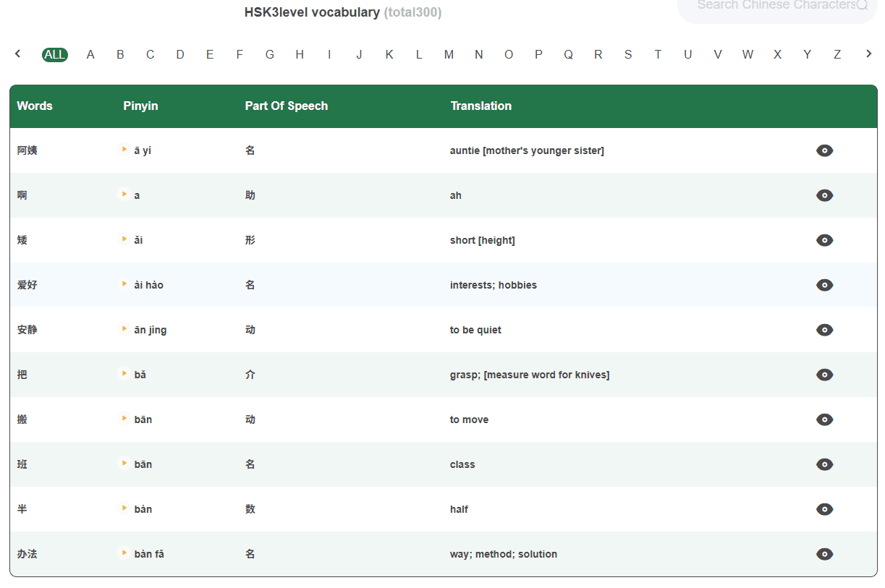This screenshot has height=588, width=885.
Task: Select the letter Z filter
Action: tap(837, 54)
